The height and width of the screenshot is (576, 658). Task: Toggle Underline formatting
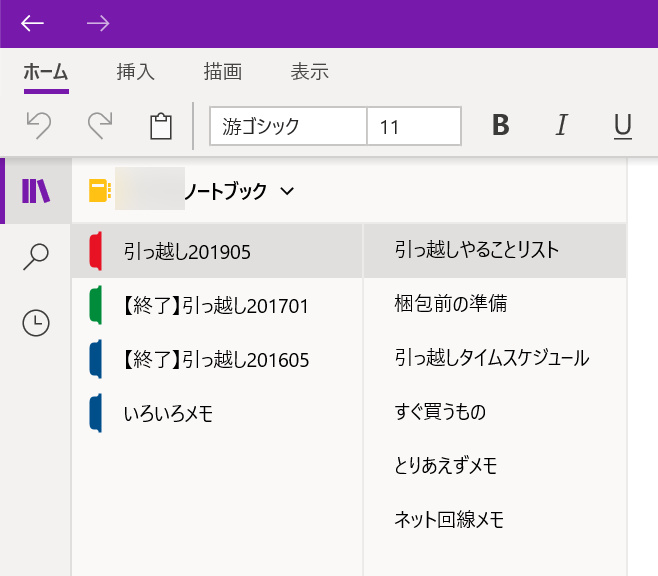(623, 126)
